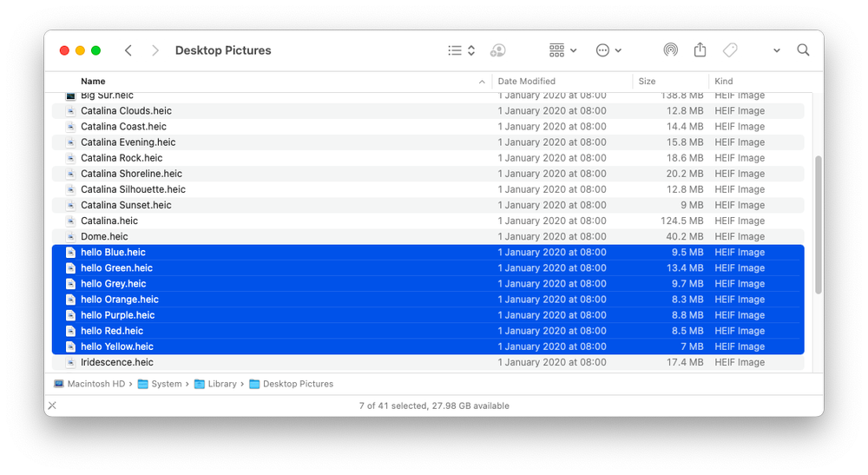
Task: Go back with the left chevron button
Action: 128,50
